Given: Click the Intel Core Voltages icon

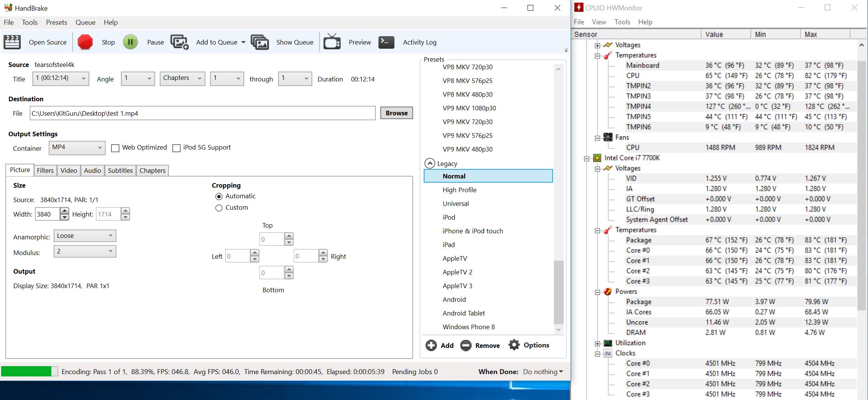Looking at the screenshot, I should (608, 168).
